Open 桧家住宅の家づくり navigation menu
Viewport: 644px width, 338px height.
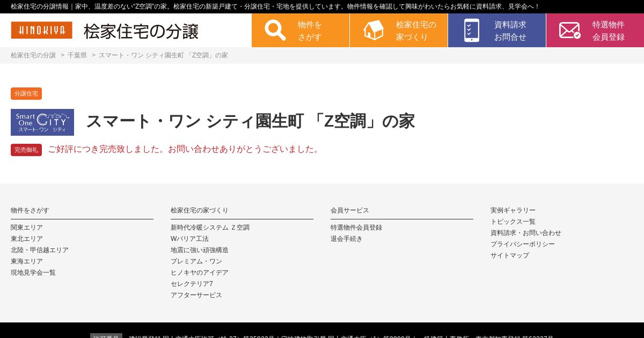click(399, 31)
